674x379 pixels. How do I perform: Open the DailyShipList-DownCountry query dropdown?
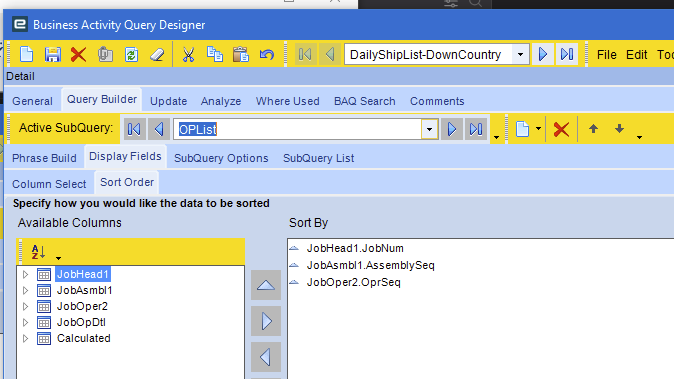coord(520,55)
